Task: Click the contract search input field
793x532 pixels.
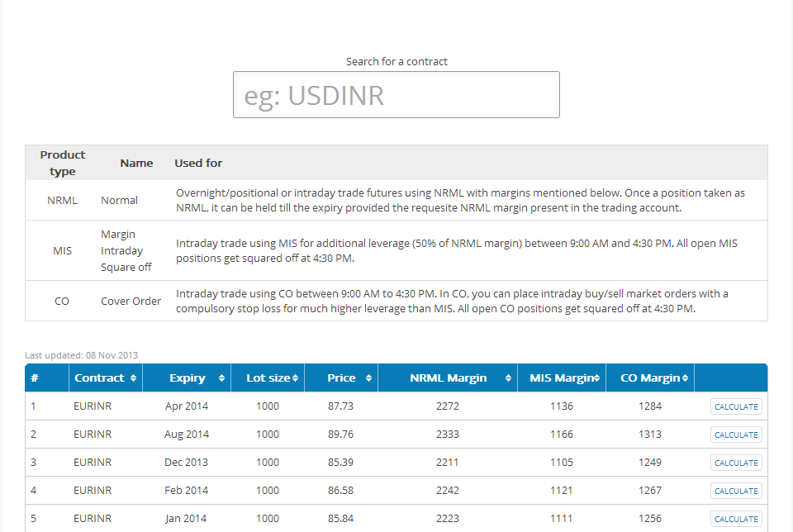Action: (x=396, y=94)
